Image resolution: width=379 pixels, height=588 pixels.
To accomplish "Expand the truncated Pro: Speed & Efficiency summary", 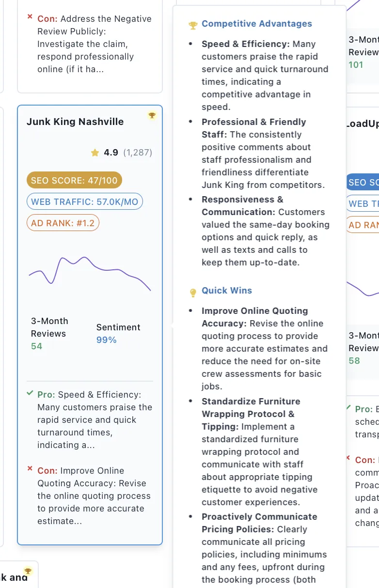I will [95, 420].
